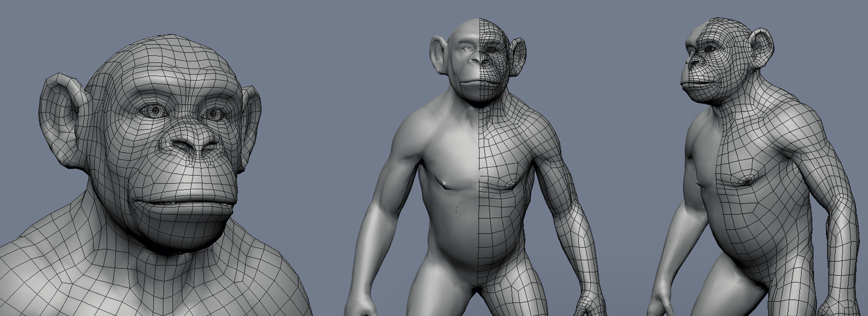Click the close-up chimp's eye nearest the big ear
Viewport: 868px width, 316px height.
pyautogui.click(x=154, y=110)
